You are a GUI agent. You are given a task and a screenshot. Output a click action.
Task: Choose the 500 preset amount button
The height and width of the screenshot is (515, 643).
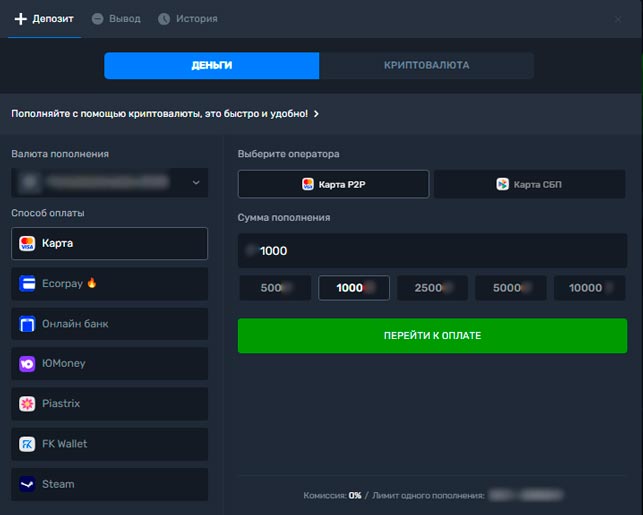[x=275, y=288]
